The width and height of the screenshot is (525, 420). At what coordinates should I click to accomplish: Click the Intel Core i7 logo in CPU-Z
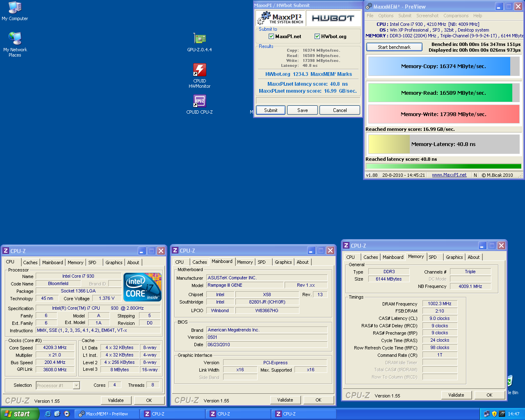coord(143,287)
